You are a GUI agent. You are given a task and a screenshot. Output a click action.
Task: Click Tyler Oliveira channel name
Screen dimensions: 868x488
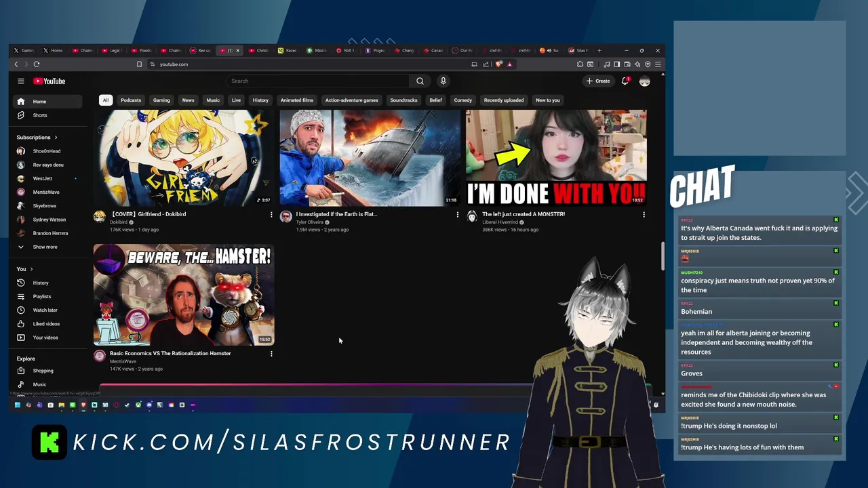pos(310,222)
